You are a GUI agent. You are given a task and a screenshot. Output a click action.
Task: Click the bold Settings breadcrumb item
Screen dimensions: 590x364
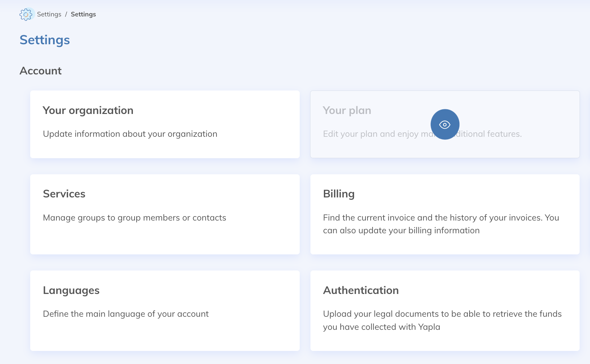click(83, 14)
